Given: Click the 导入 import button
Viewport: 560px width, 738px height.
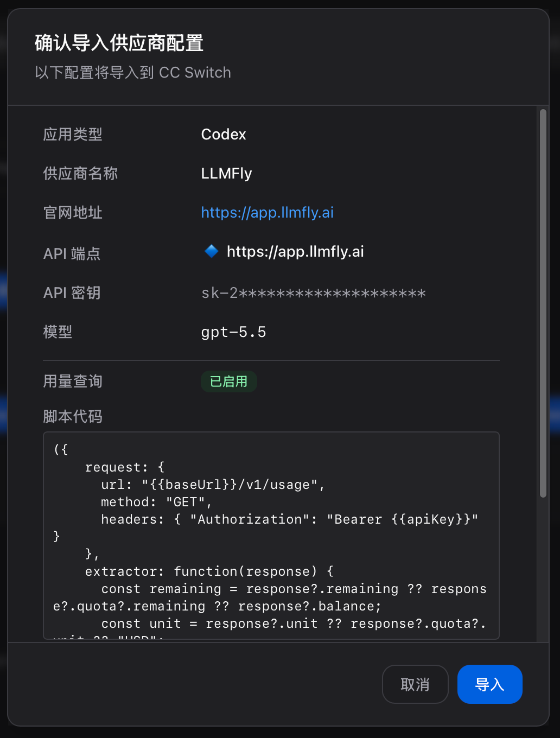Looking at the screenshot, I should [489, 684].
